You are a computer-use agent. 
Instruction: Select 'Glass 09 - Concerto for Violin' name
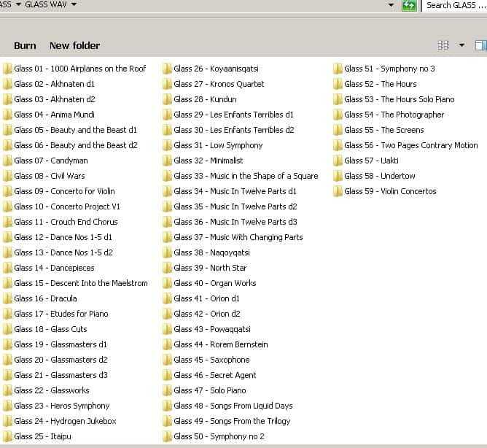point(64,191)
